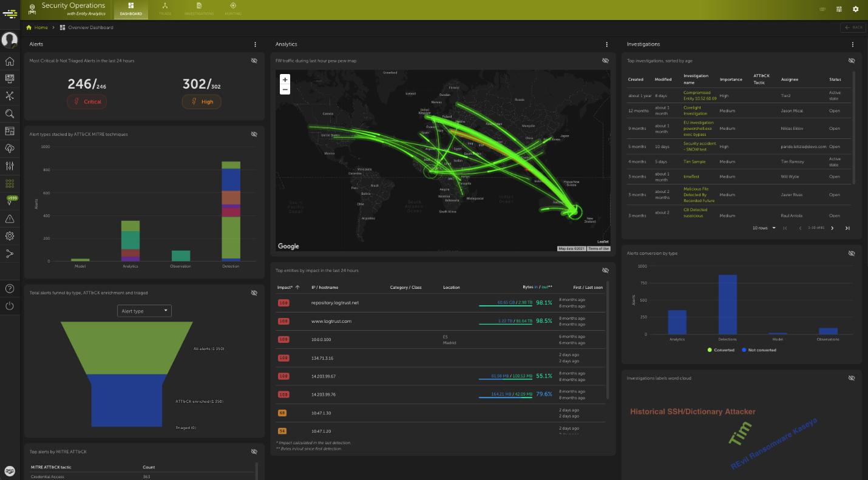Open the help question mark icon
Screen dimensions: 868x480
pos(10,288)
